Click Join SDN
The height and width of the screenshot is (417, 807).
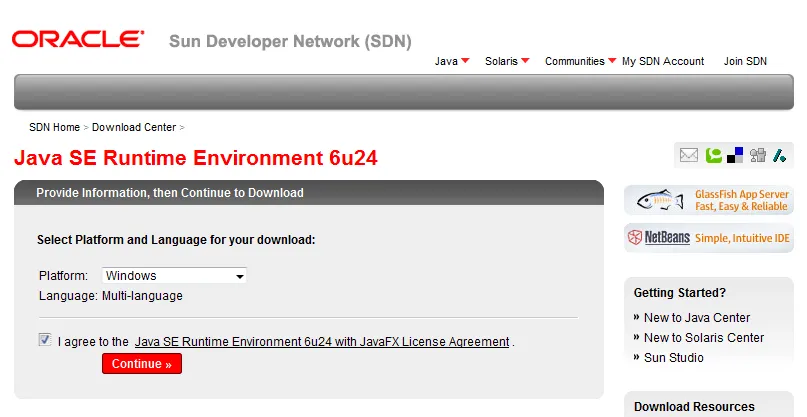click(x=745, y=61)
